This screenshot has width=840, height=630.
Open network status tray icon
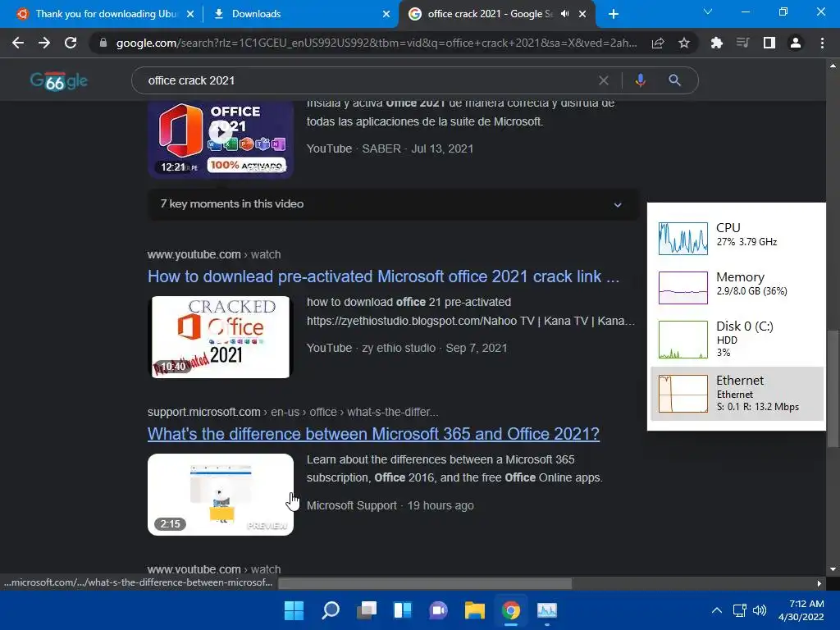(740, 610)
